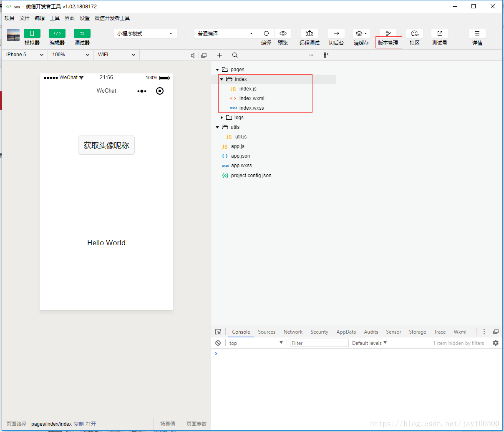The image size is (504, 432).
Task: Detach the simulator window icon
Action: tap(204, 55)
